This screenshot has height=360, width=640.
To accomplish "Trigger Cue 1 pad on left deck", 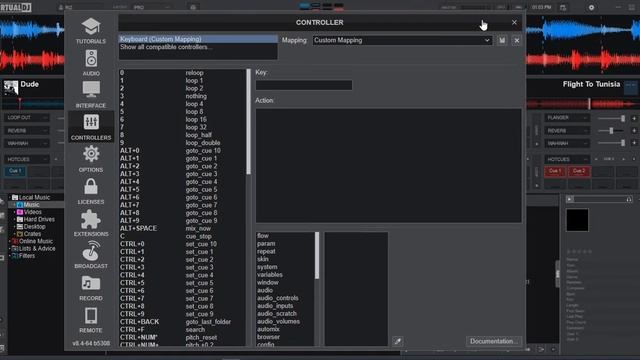I will pos(15,171).
